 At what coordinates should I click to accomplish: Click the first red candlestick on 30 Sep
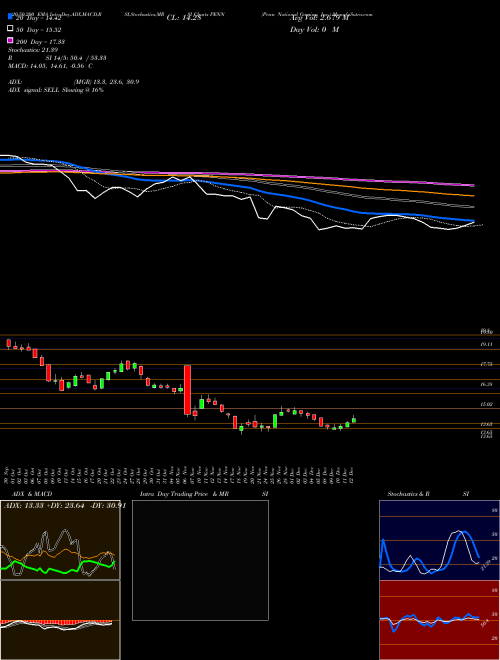click(8, 343)
